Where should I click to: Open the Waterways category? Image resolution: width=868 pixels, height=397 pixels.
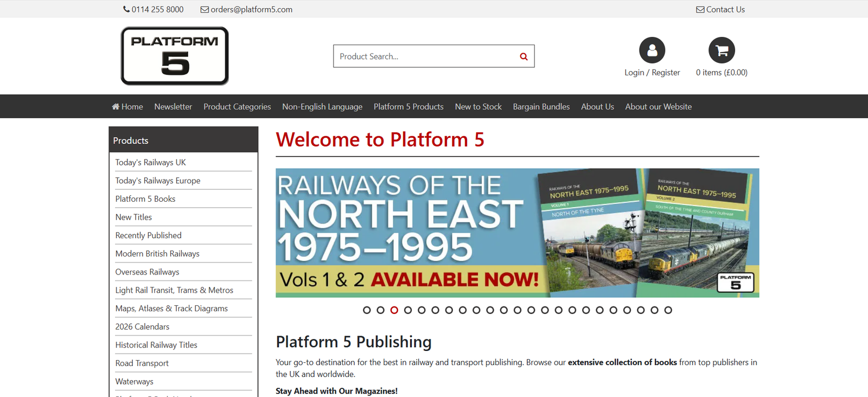coord(134,381)
